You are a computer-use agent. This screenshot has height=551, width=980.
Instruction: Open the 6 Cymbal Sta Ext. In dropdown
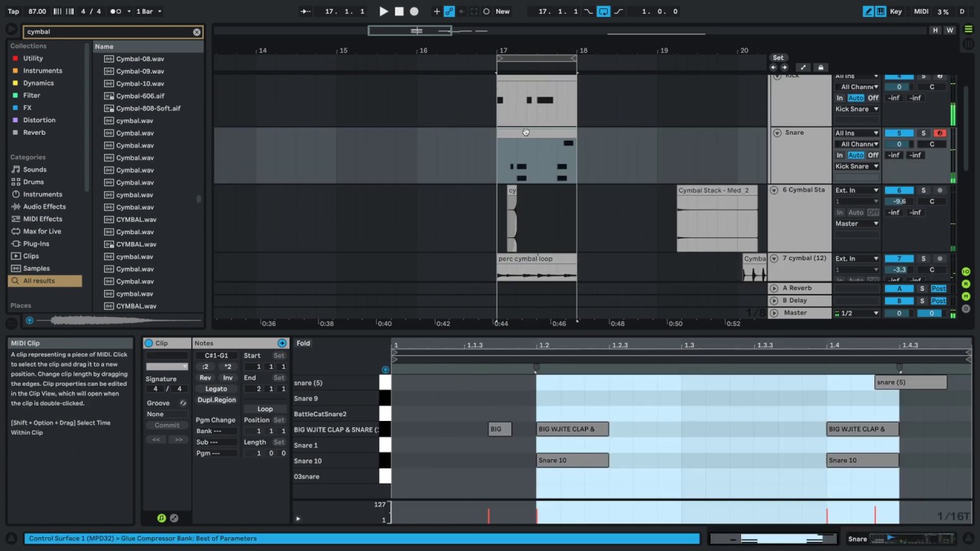tap(857, 191)
